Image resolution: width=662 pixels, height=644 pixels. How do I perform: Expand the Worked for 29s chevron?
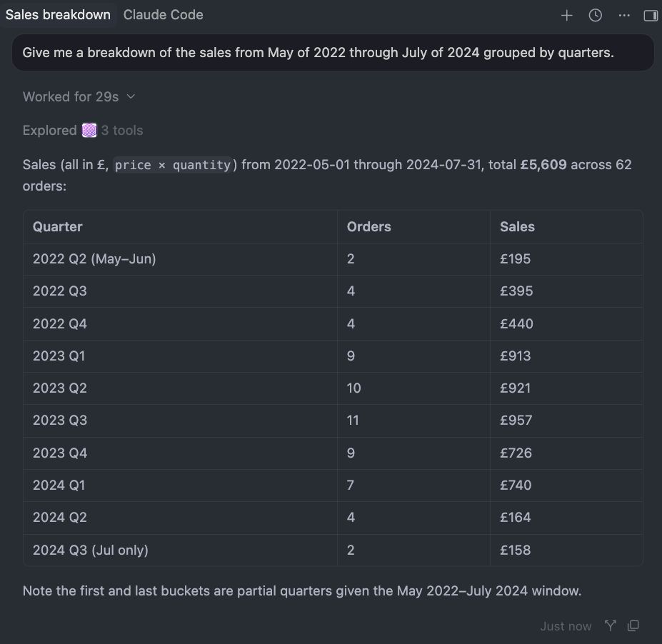[x=131, y=96]
